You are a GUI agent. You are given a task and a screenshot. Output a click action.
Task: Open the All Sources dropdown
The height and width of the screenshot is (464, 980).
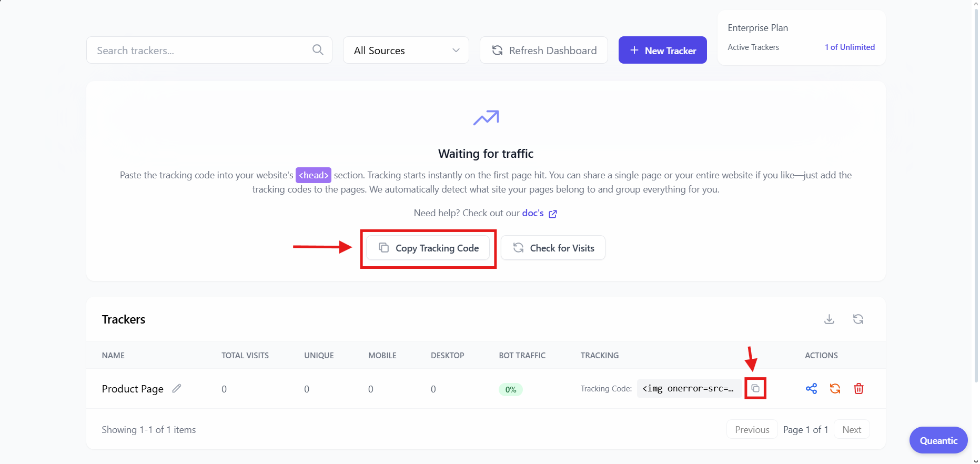pos(406,50)
